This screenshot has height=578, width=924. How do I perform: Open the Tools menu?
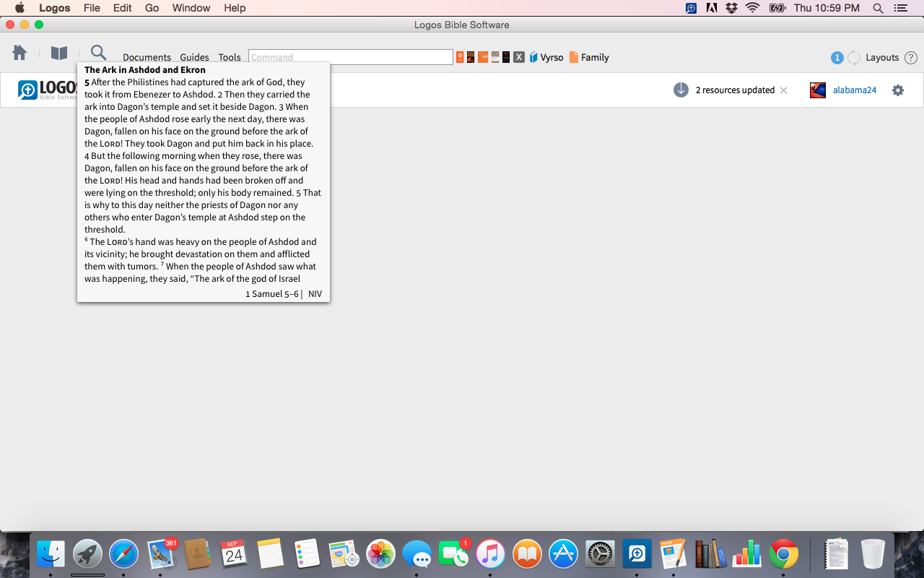point(230,57)
